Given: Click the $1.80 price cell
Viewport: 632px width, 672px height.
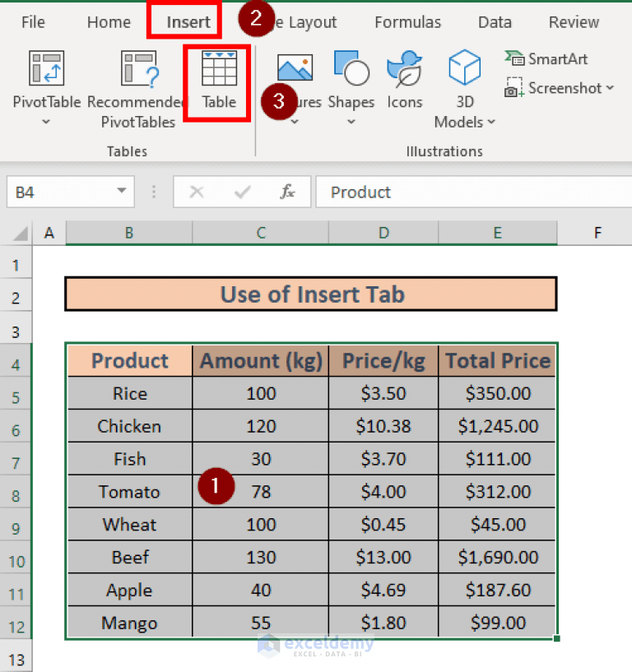Looking at the screenshot, I should tap(383, 623).
